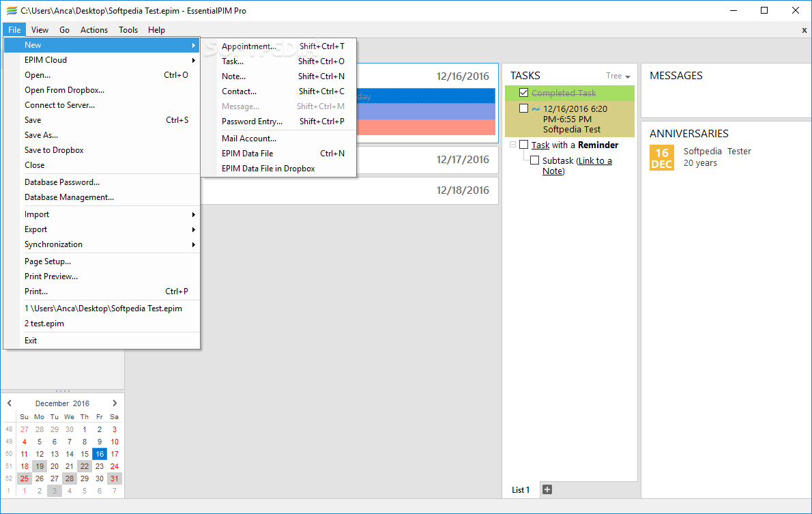Select New Appointment from submenu

point(279,46)
